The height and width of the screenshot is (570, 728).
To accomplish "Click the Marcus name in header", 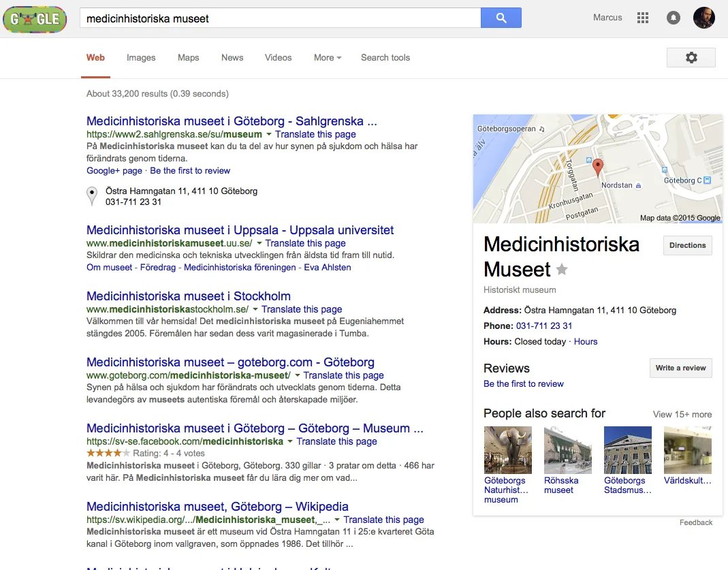I will click(607, 18).
